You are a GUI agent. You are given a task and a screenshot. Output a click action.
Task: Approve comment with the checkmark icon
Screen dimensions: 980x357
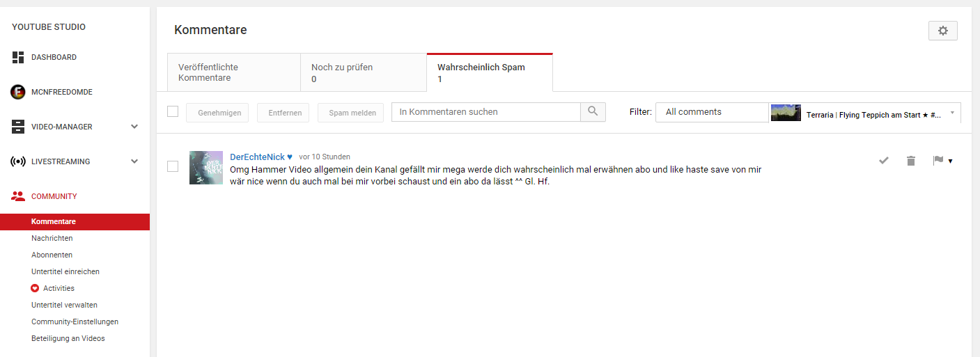click(884, 161)
